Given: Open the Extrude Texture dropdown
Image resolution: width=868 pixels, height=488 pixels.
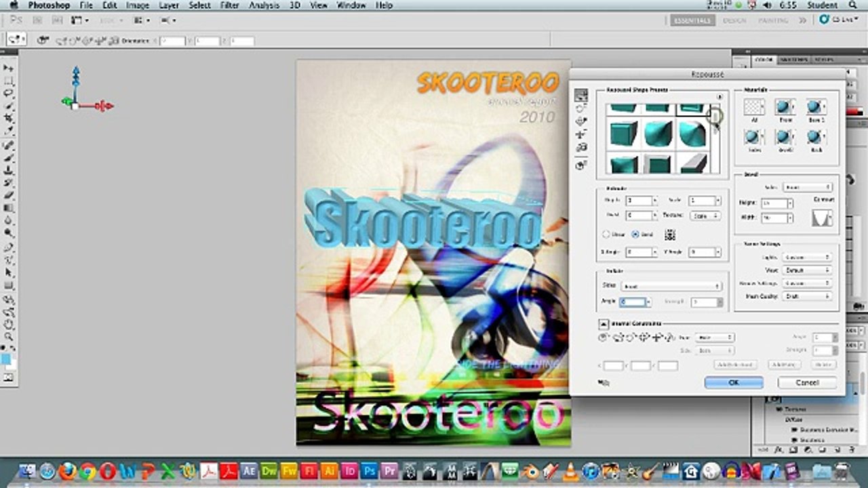Looking at the screenshot, I should (x=705, y=216).
